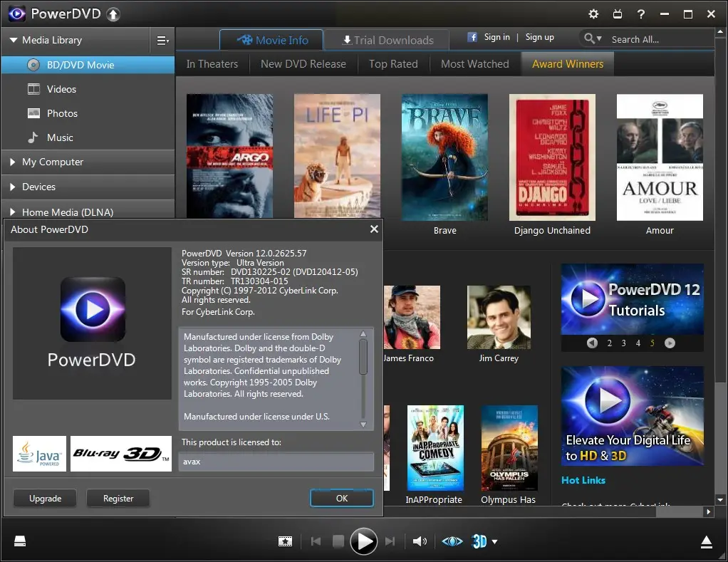The height and width of the screenshot is (562, 728).
Task: Open Olympus Has Fallen poster
Action: [x=509, y=448]
